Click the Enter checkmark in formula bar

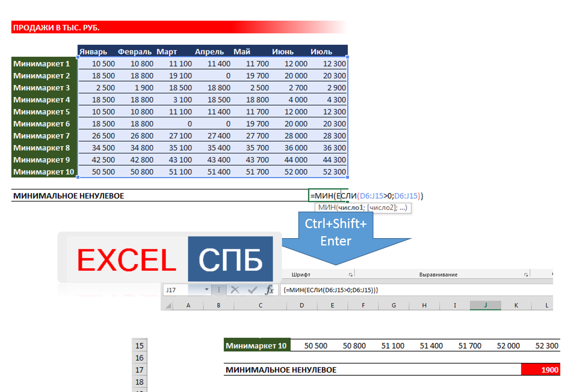252,290
